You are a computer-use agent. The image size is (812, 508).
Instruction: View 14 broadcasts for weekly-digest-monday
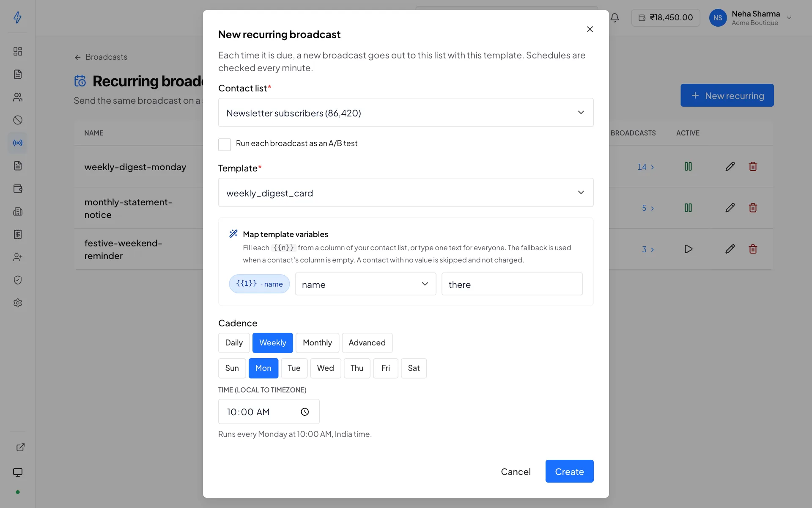(646, 167)
